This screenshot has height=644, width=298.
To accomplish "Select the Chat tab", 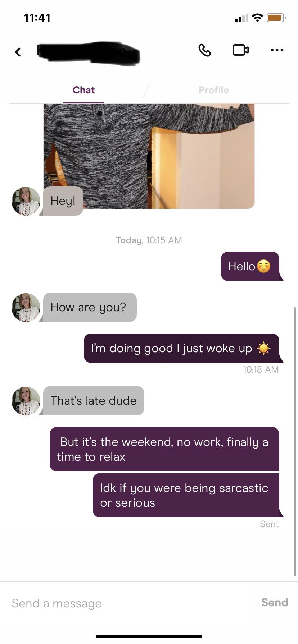I will (x=83, y=90).
